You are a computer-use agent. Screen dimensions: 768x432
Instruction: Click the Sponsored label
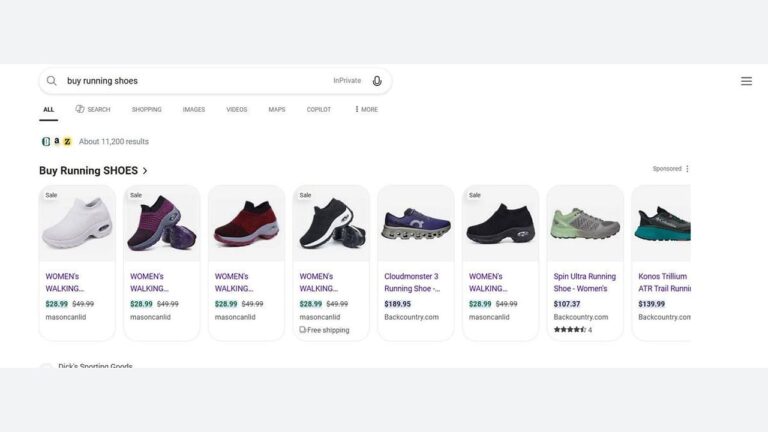(x=667, y=168)
